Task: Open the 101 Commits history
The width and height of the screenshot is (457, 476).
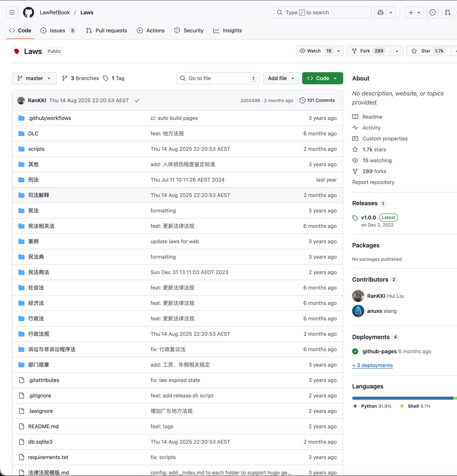Action: [x=317, y=100]
